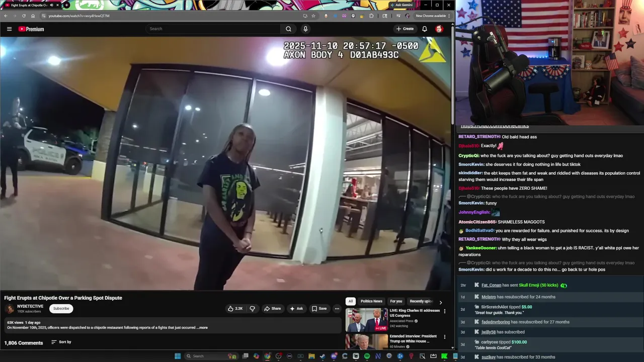Click the Ask button under video
Image resolution: width=644 pixels, height=362 pixels.
[x=296, y=309]
